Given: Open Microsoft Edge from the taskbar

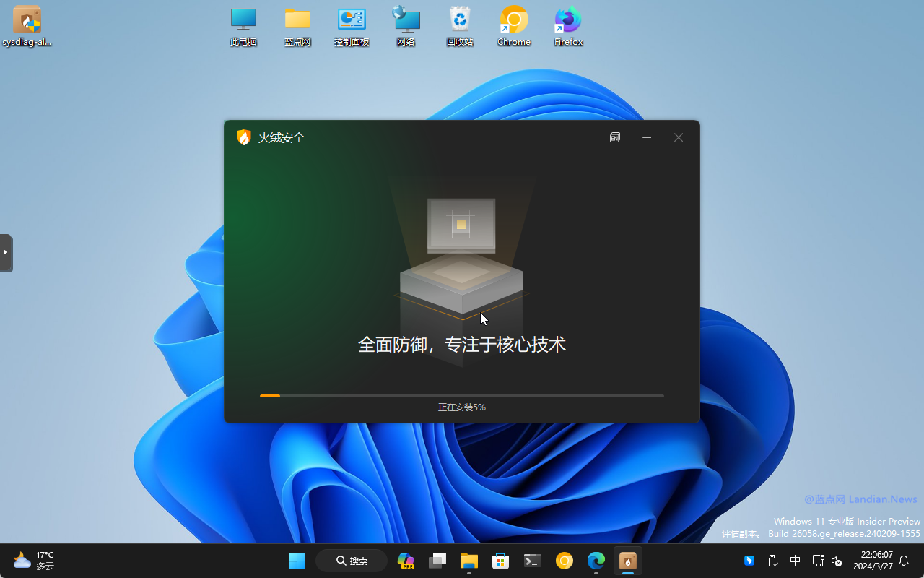Looking at the screenshot, I should 596,561.
